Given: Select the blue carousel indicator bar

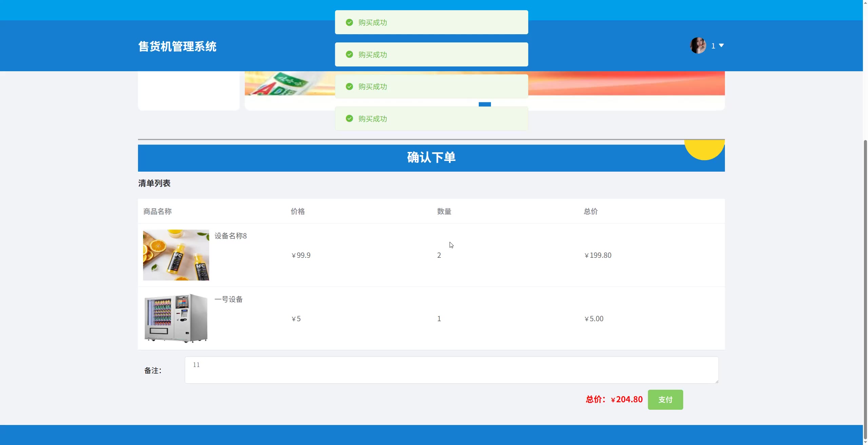Looking at the screenshot, I should point(485,104).
